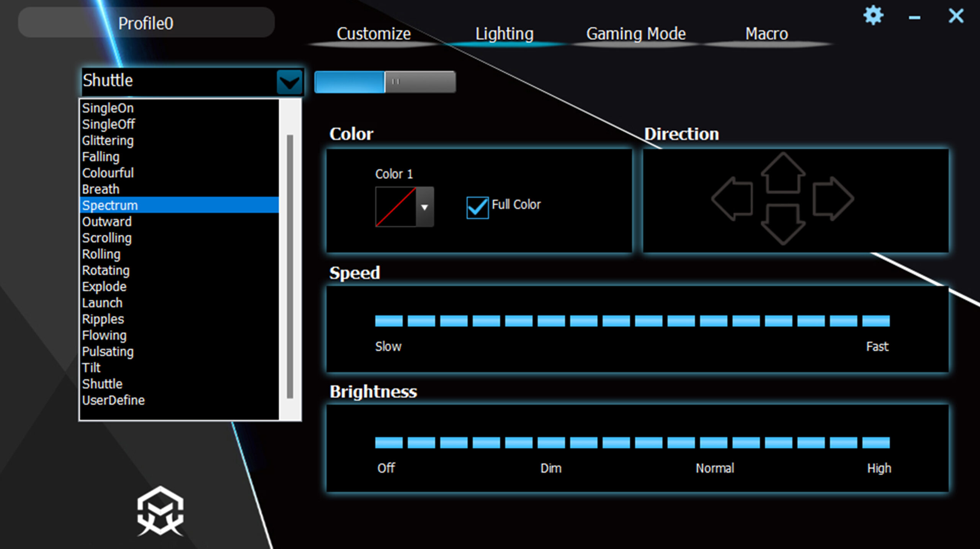Pick the Breath effect

tap(179, 189)
